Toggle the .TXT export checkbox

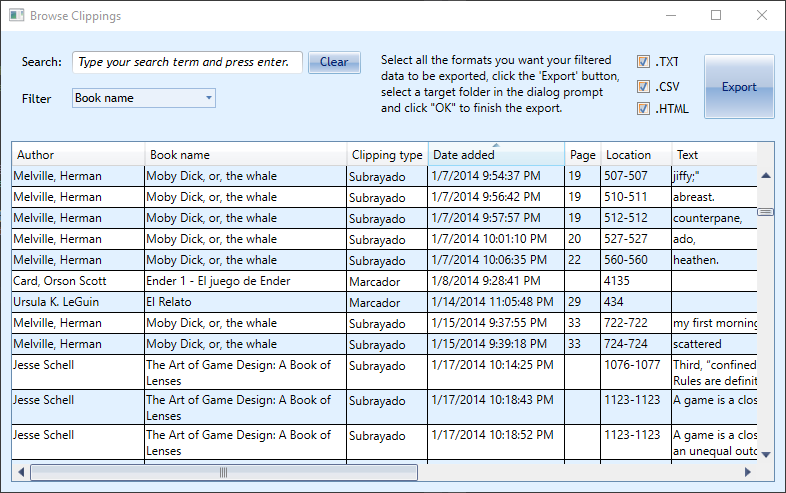[x=643, y=62]
